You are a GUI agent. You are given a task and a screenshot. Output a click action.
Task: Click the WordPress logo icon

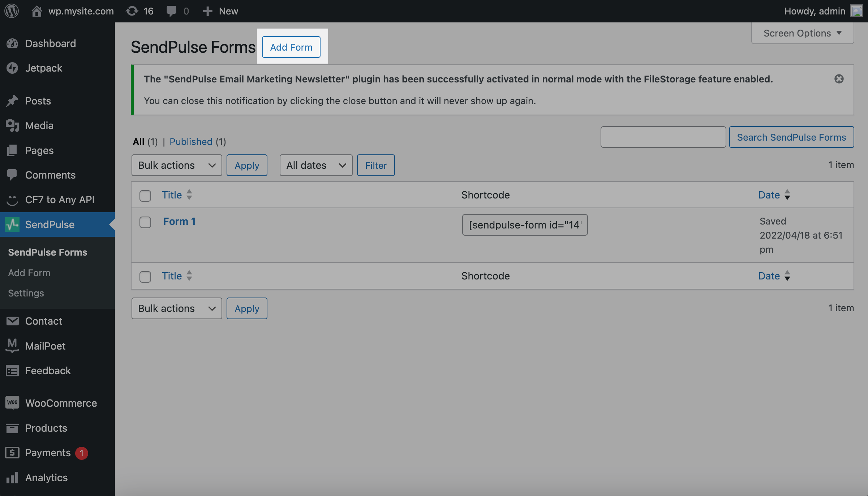(12, 11)
